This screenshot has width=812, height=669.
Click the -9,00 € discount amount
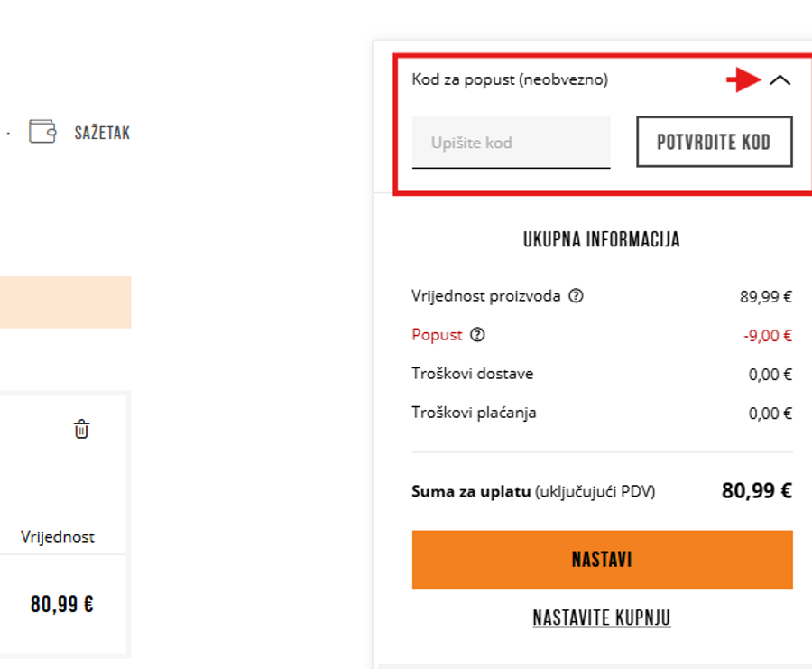pos(767,336)
